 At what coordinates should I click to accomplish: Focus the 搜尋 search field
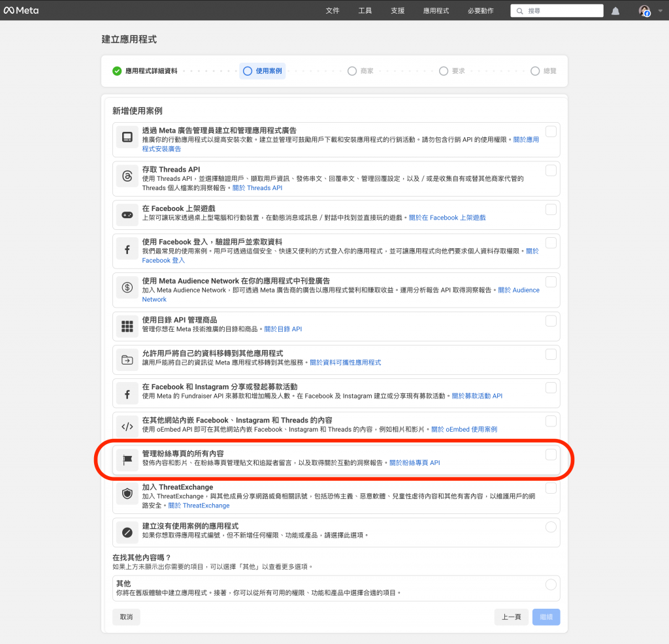557,11
